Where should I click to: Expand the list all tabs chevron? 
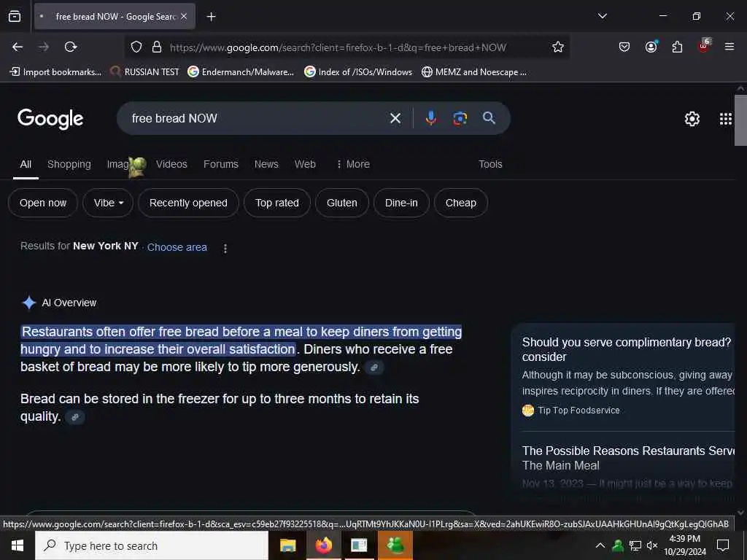point(603,16)
